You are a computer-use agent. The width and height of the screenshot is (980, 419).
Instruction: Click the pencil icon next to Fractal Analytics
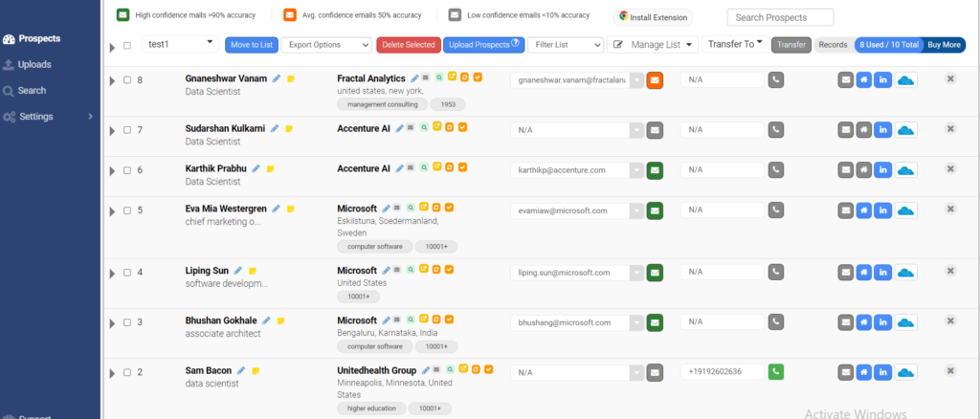[414, 78]
